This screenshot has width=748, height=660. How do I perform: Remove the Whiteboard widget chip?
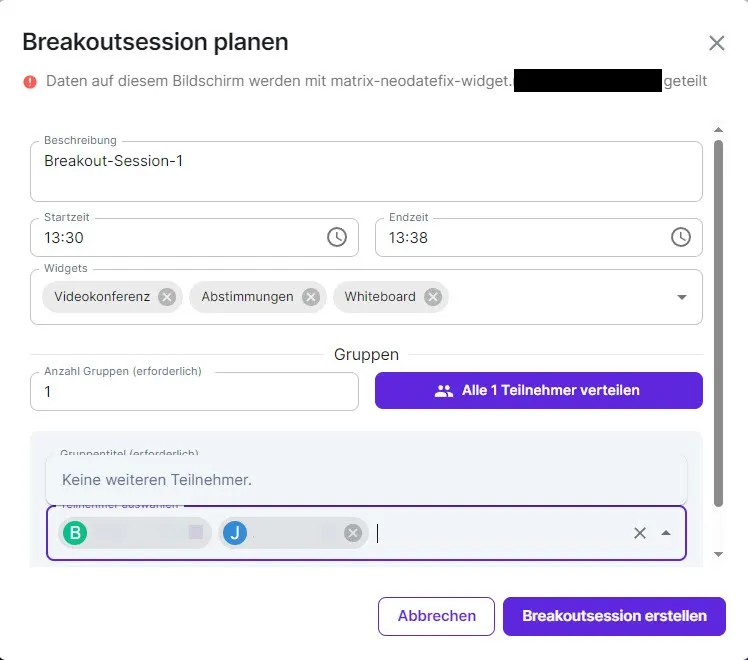pyautogui.click(x=432, y=297)
